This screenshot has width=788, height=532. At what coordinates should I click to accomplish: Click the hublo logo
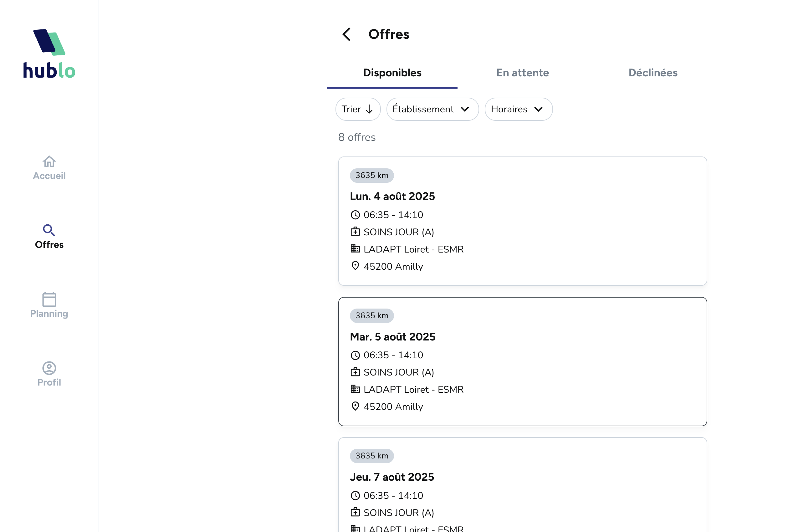pyautogui.click(x=49, y=54)
